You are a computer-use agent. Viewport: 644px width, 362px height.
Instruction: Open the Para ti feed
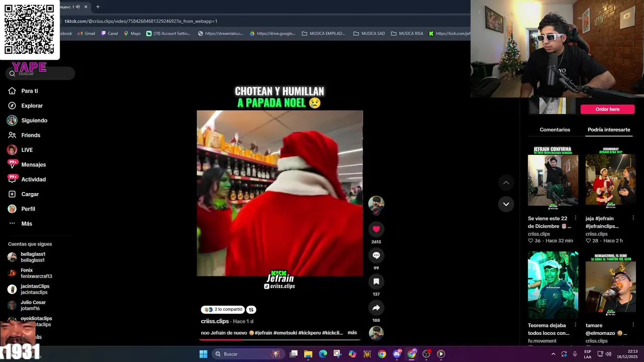[x=23, y=91]
